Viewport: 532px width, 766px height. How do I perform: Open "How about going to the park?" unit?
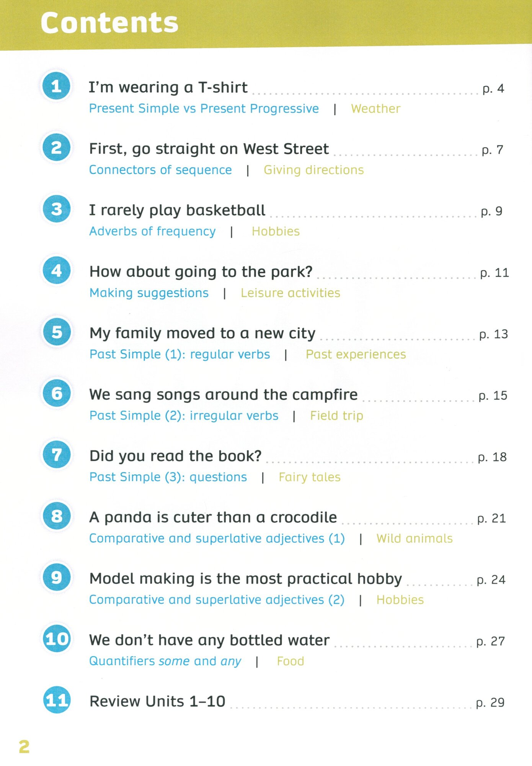click(201, 272)
